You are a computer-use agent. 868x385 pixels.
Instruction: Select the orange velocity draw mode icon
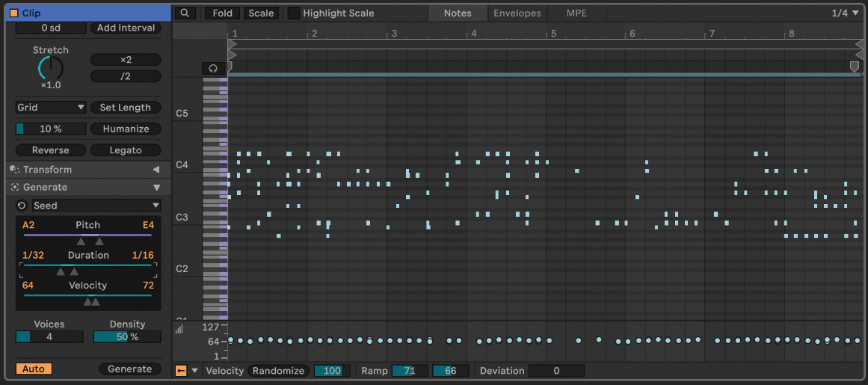[181, 371]
